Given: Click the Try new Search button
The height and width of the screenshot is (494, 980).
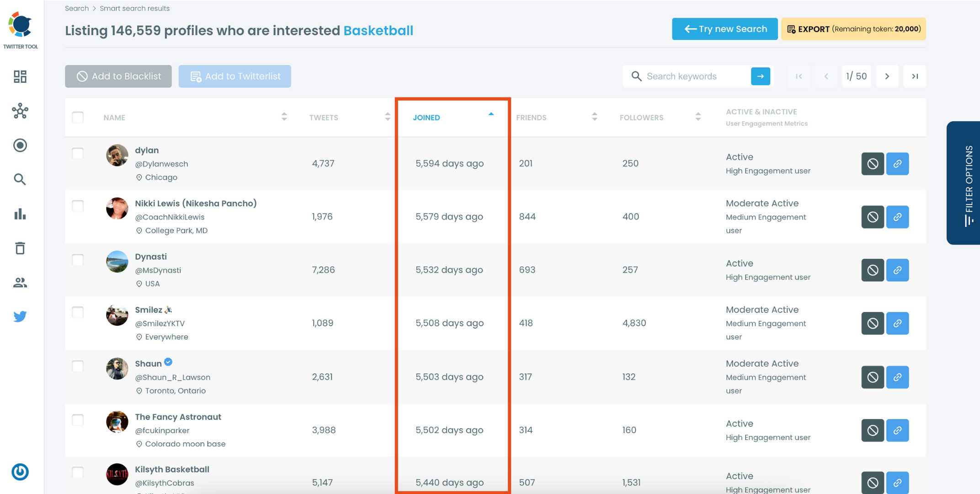Looking at the screenshot, I should (x=724, y=29).
